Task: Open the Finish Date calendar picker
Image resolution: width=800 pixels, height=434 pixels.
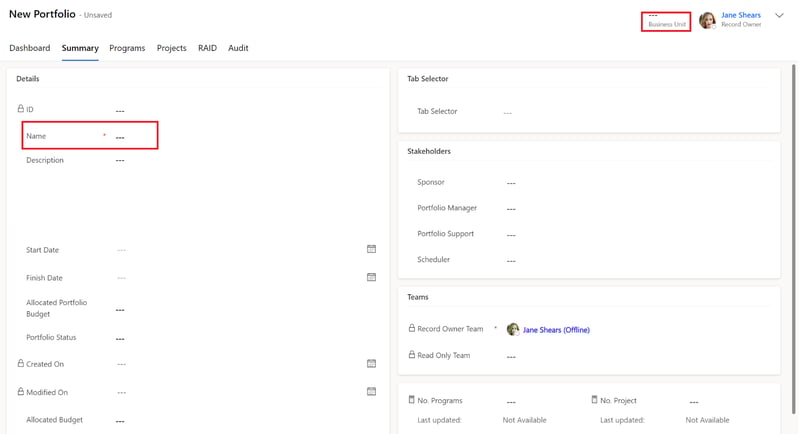Action: [x=371, y=277]
